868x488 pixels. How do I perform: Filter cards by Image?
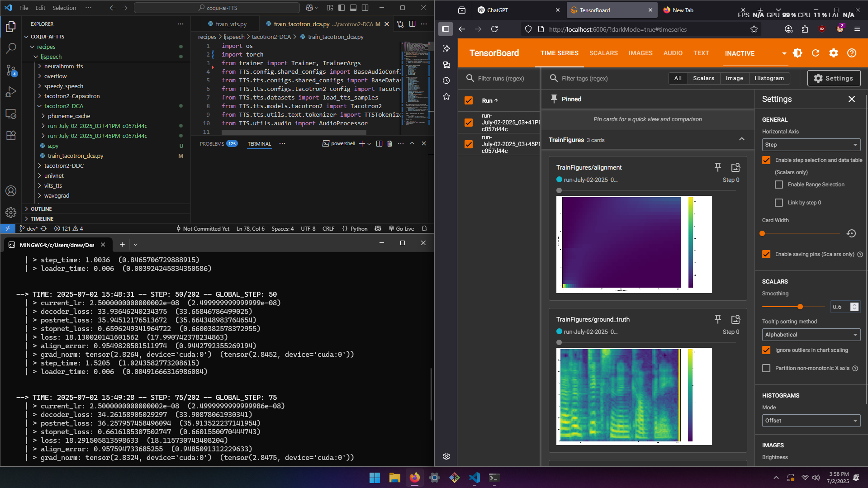coord(734,78)
